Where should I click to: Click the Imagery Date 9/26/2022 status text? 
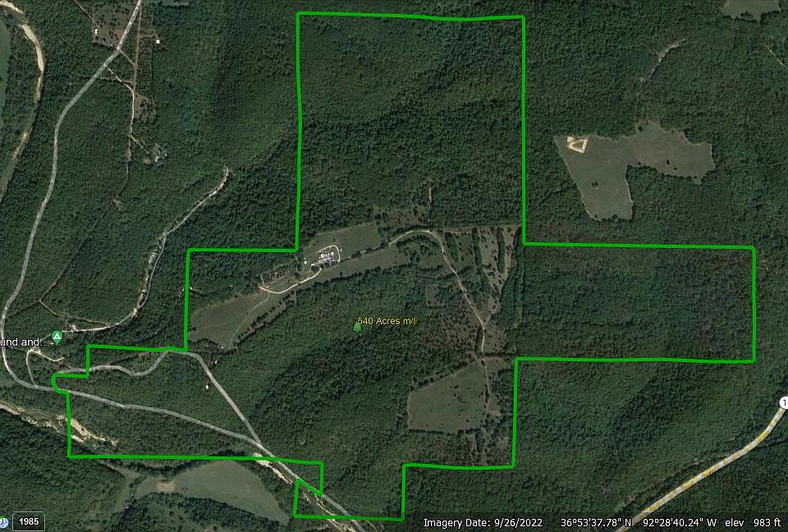pyautogui.click(x=483, y=523)
